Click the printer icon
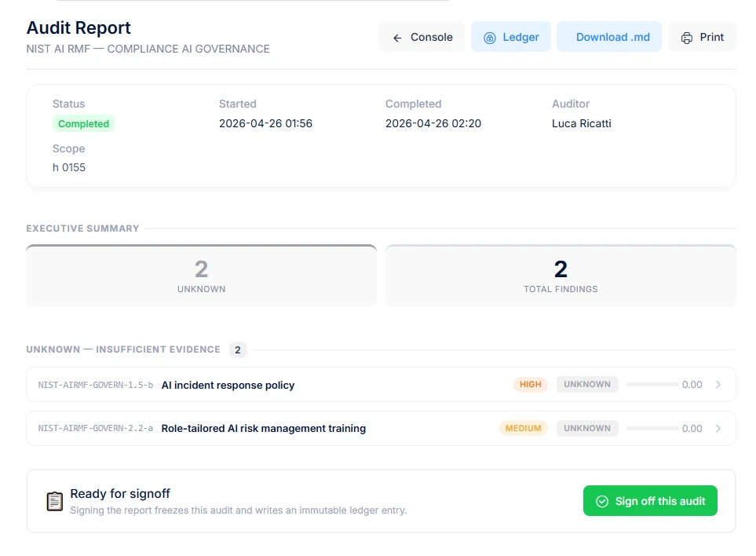 point(687,38)
